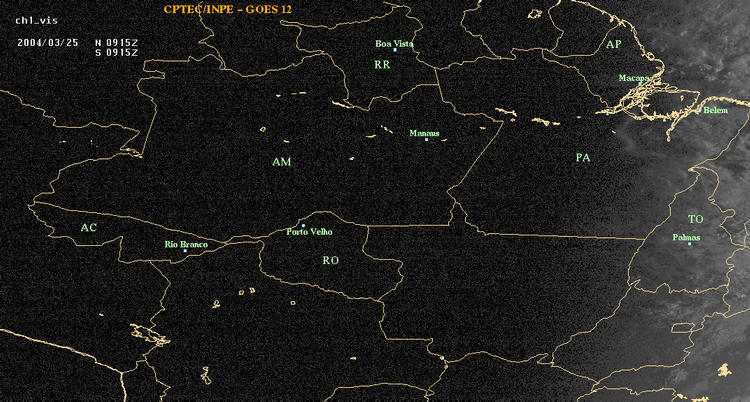Click the Manaus city marker dot
Screen dimensions: 750x402
click(426, 140)
